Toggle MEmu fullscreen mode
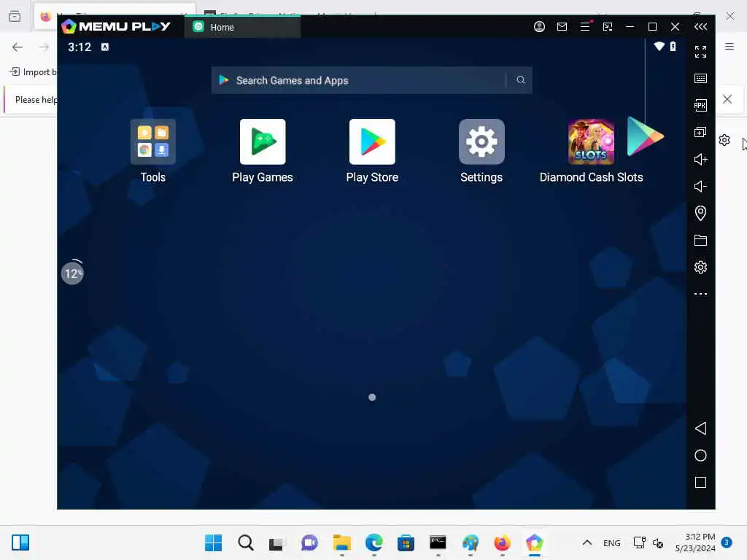 (700, 52)
